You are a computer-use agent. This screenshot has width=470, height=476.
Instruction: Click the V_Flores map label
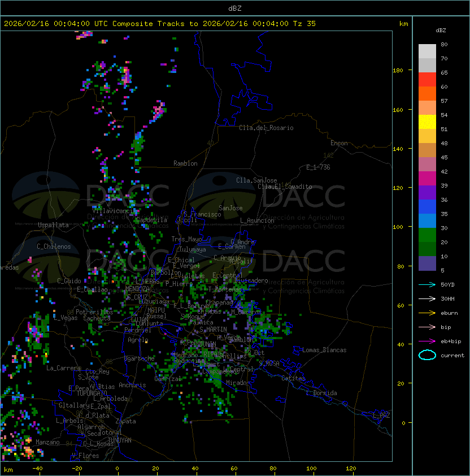[85, 456]
